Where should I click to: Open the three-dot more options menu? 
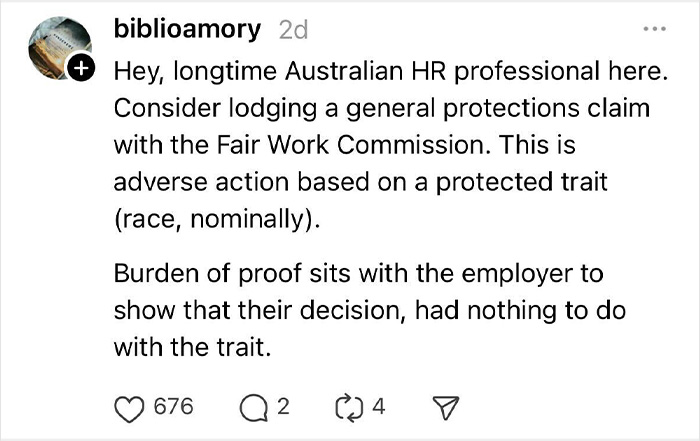click(654, 29)
